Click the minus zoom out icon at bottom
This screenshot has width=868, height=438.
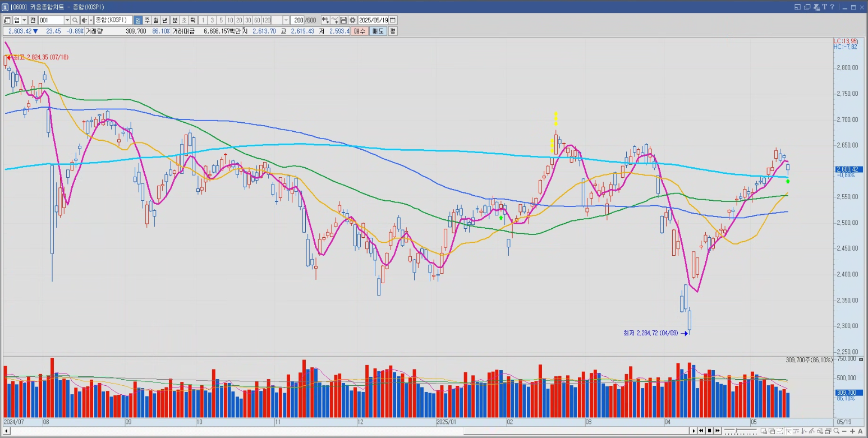tap(844, 431)
